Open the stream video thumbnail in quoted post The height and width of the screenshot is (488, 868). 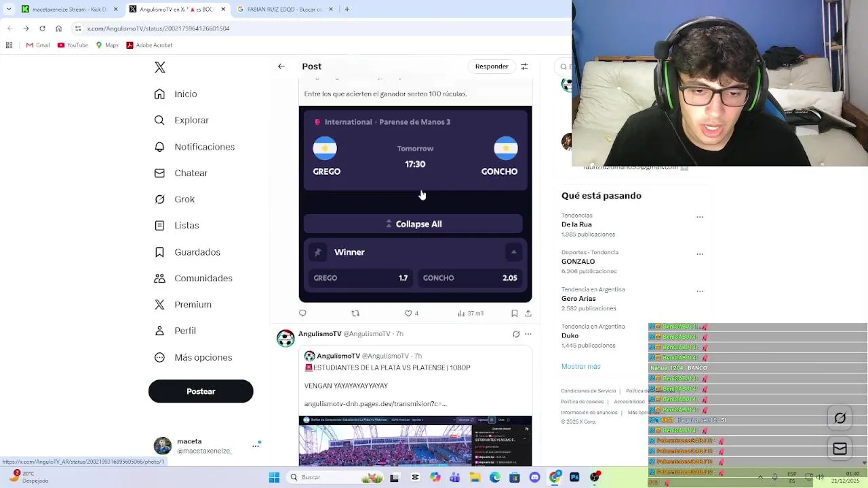coord(415,441)
